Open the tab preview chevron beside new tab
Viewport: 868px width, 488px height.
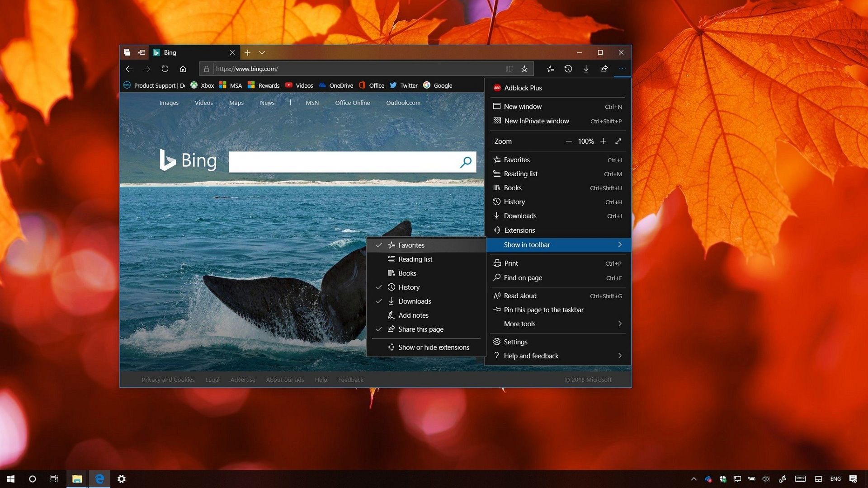pos(263,52)
